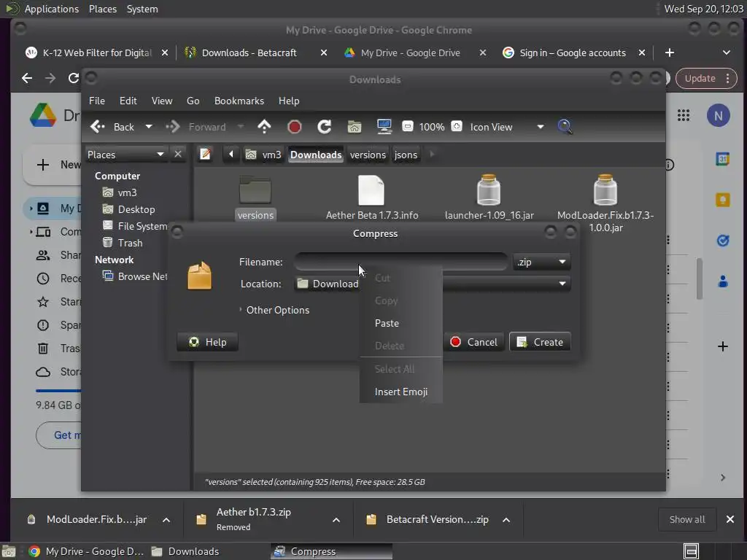Open the Back history dropdown arrow

[x=149, y=127]
